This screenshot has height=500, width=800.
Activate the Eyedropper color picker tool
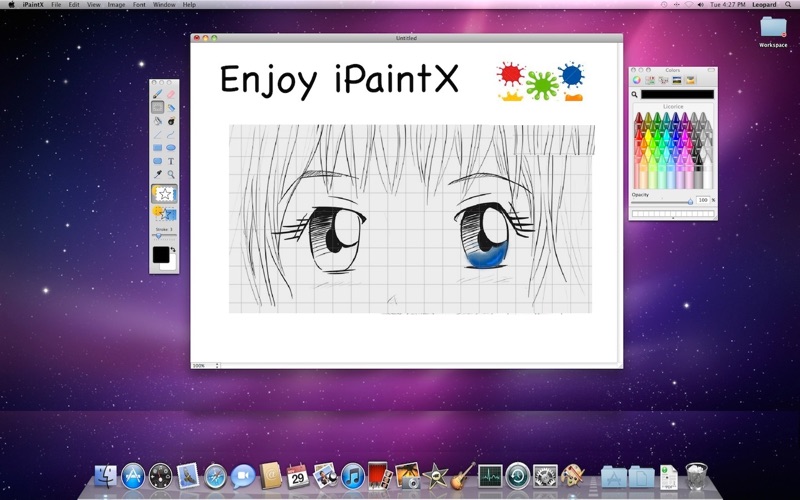pos(158,173)
